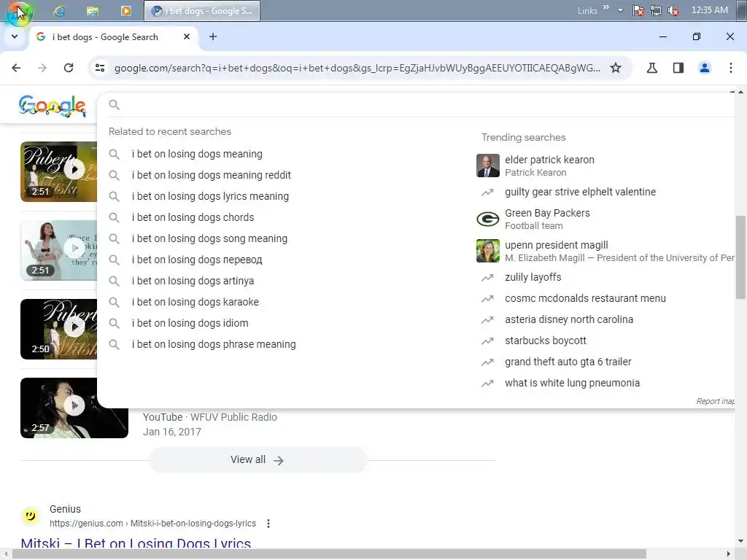Open the Chrome profile avatar
The height and width of the screenshot is (560, 747).
[705, 68]
